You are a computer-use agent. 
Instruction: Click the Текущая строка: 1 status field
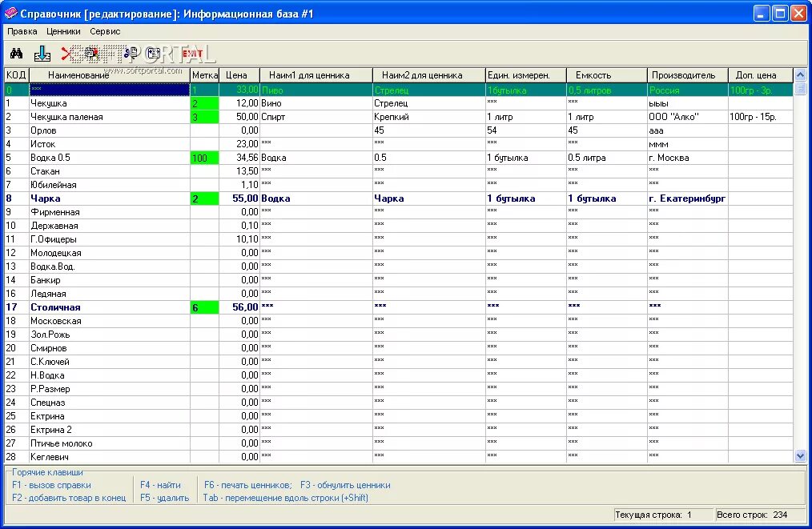coord(663,515)
